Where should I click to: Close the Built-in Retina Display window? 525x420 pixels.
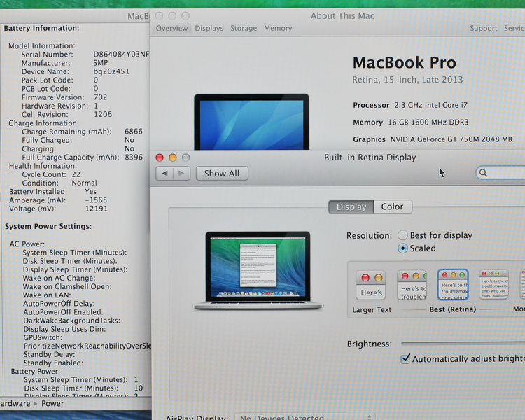pos(160,157)
